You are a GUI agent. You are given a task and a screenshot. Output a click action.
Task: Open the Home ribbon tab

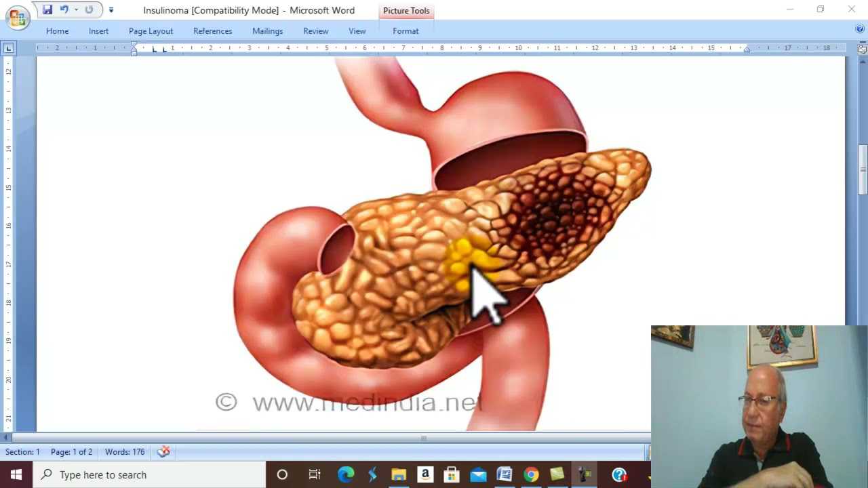pyautogui.click(x=58, y=31)
